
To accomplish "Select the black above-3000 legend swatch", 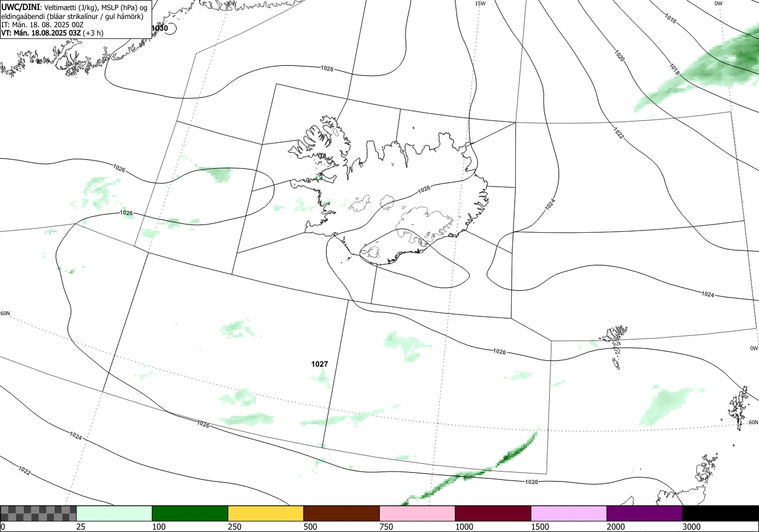I will 720,513.
